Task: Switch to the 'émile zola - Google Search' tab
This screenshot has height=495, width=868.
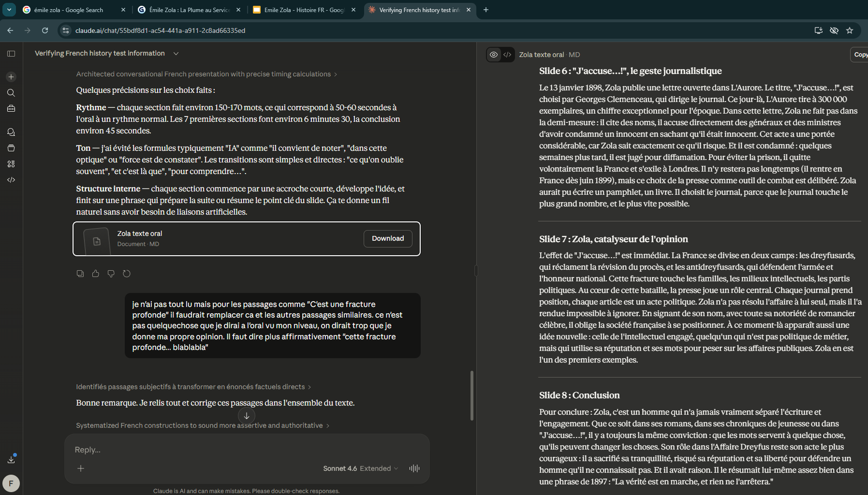Action: coord(68,10)
